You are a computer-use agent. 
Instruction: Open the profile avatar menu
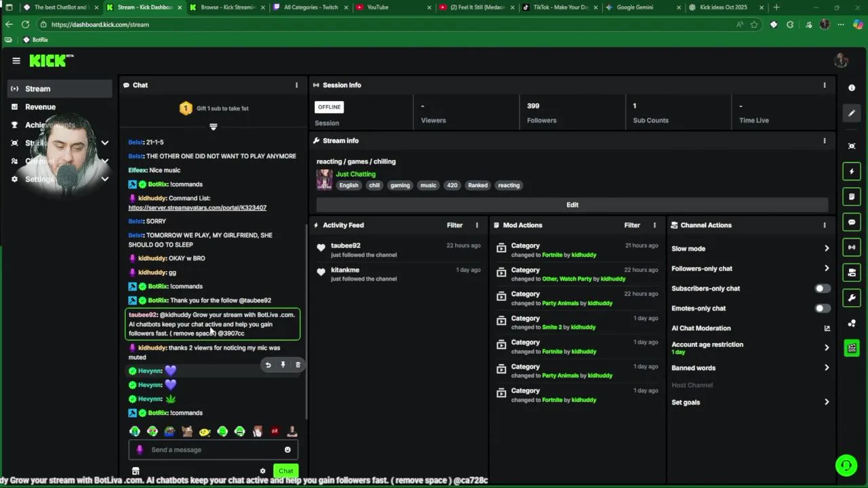pyautogui.click(x=841, y=60)
